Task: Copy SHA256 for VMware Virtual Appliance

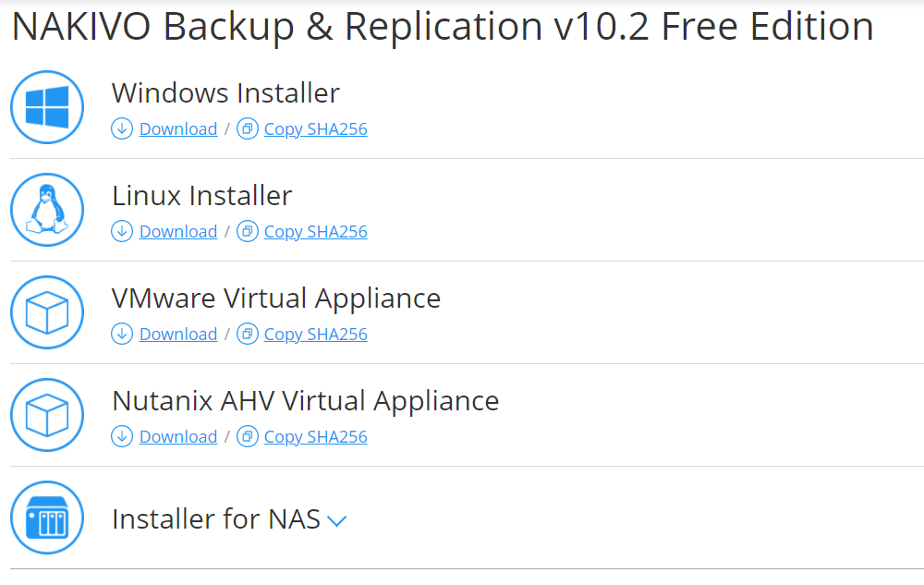Action: coord(315,334)
